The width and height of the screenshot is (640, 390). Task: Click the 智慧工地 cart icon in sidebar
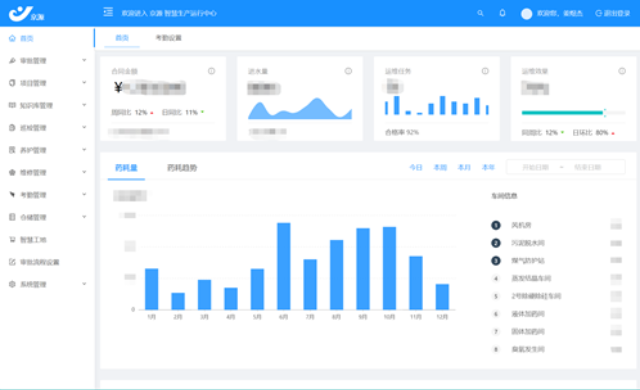pyautogui.click(x=12, y=239)
